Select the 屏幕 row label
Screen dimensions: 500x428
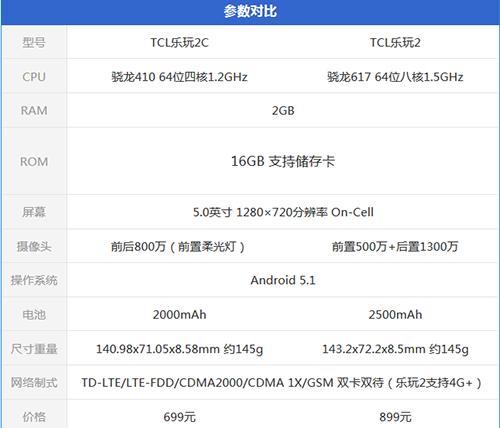[34, 212]
